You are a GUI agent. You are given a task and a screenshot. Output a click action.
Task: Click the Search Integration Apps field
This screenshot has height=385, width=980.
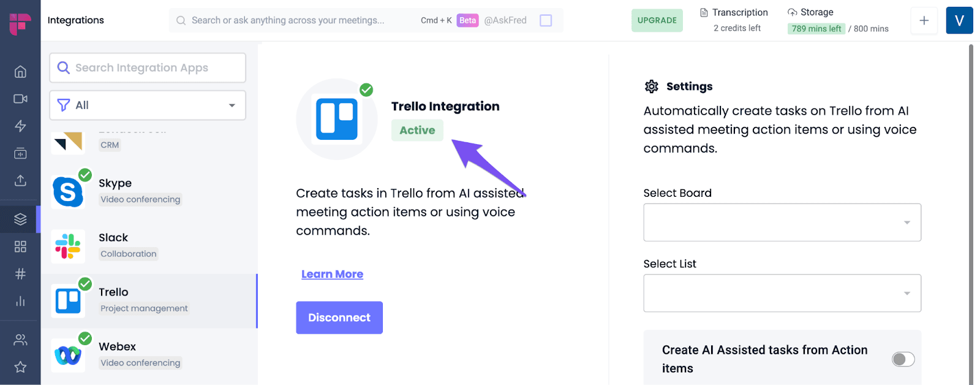click(x=148, y=67)
